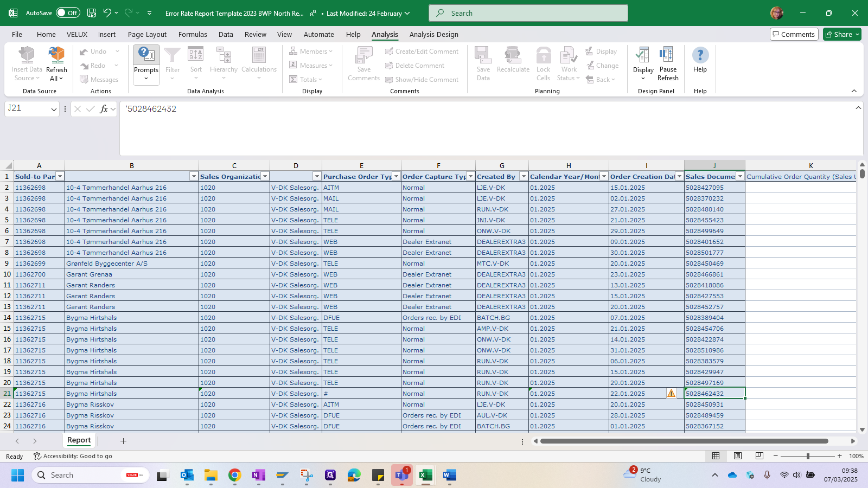
Task: Click the zoom in plus button
Action: click(839, 456)
